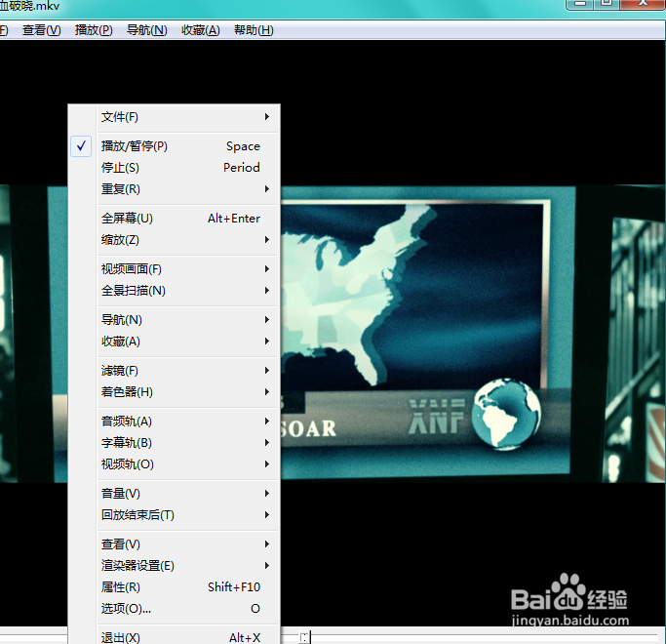Expand 查看(V) in the context menu
Image resolution: width=666 pixels, height=644 pixels.
pos(174,544)
